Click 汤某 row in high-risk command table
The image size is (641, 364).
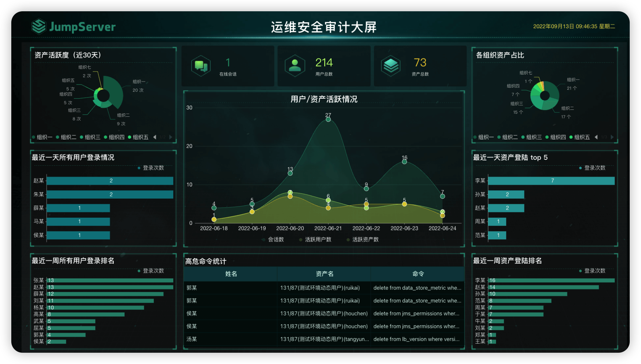coord(324,339)
